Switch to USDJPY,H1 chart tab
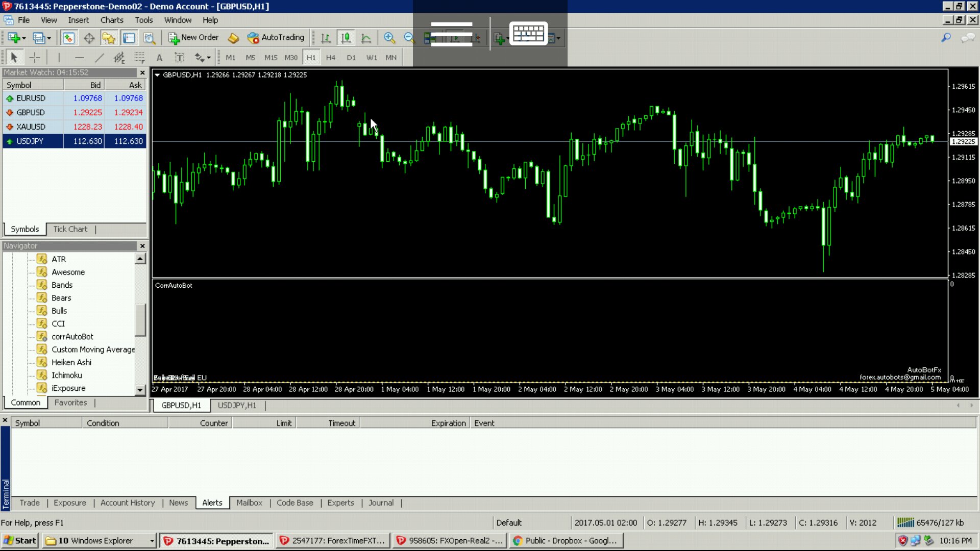The width and height of the screenshot is (980, 551). [237, 406]
